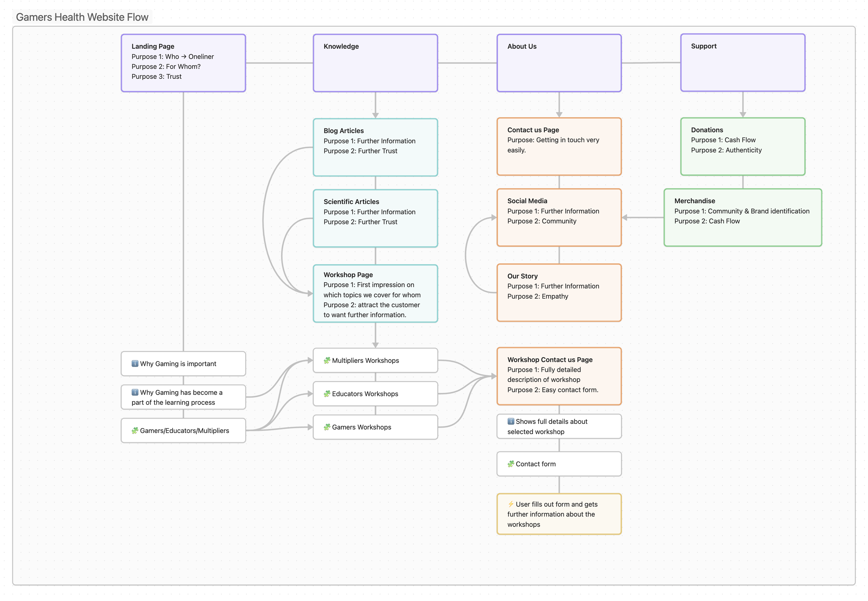Click the info icon on Why Gaming has become card
The image size is (868, 601).
click(135, 392)
